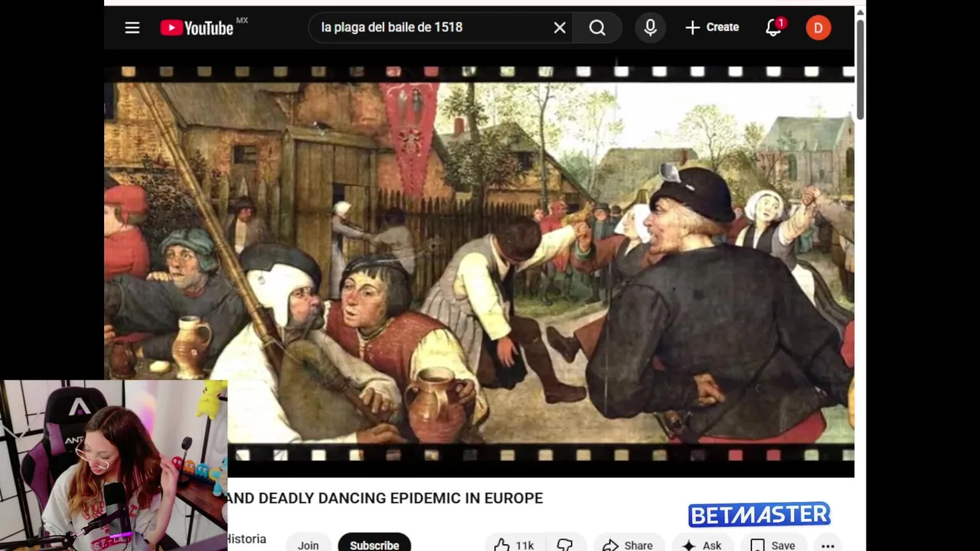Open the YouTube hamburger guide menu
Screen dimensions: 980x551
pyautogui.click(x=132, y=28)
